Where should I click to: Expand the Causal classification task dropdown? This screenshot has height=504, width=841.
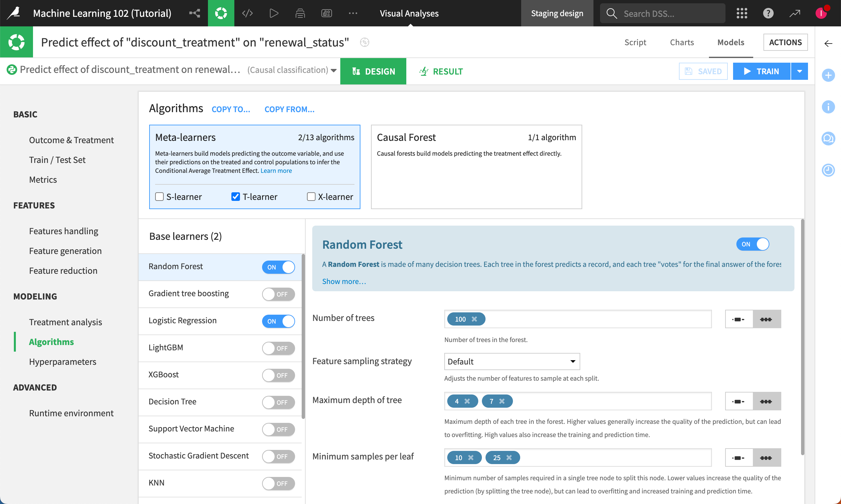[x=333, y=70]
